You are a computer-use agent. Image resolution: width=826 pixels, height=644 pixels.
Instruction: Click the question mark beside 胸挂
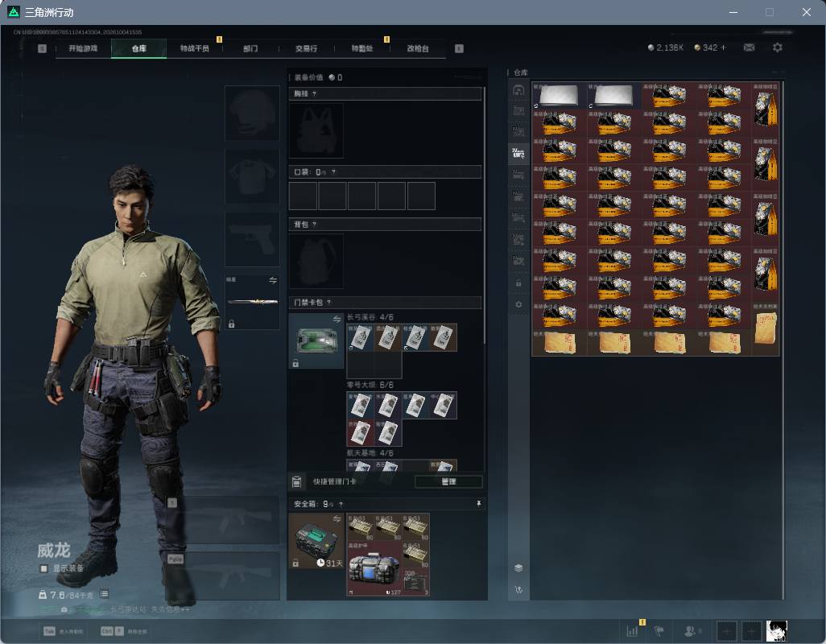click(315, 93)
